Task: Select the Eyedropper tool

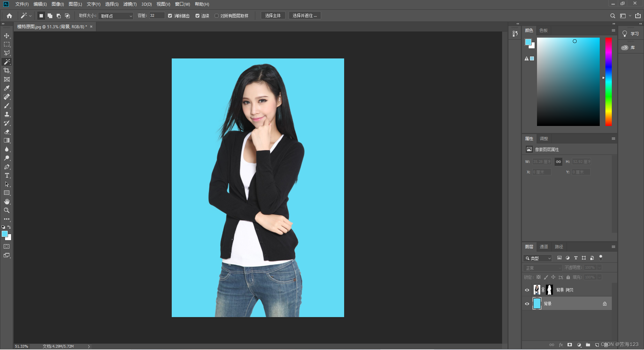Action: 7,88
